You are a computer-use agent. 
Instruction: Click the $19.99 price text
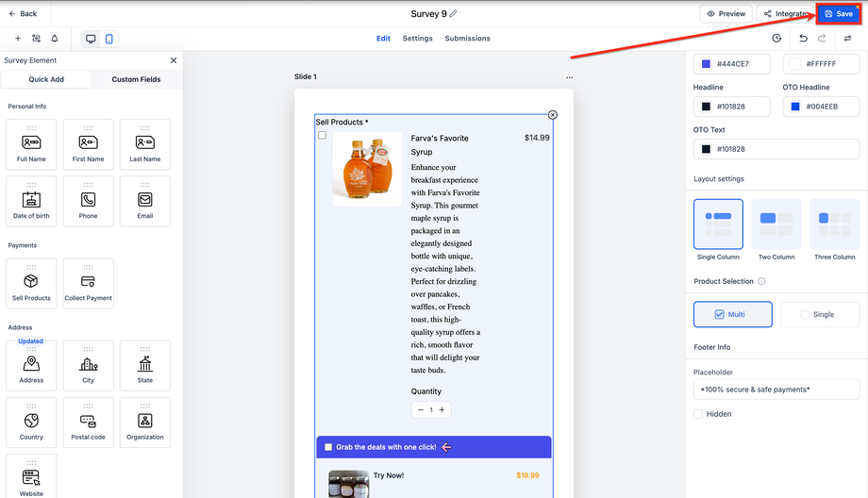click(527, 475)
